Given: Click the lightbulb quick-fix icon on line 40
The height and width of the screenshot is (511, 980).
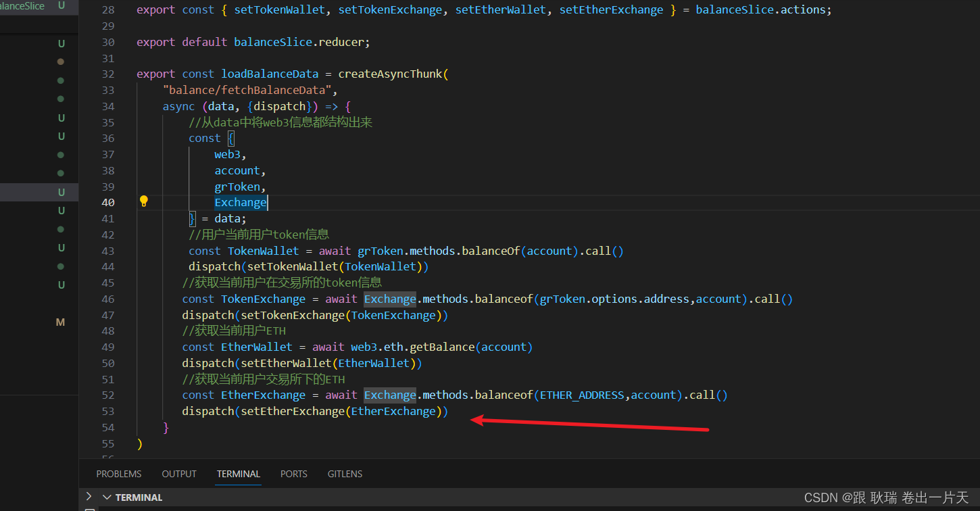Looking at the screenshot, I should tap(143, 201).
